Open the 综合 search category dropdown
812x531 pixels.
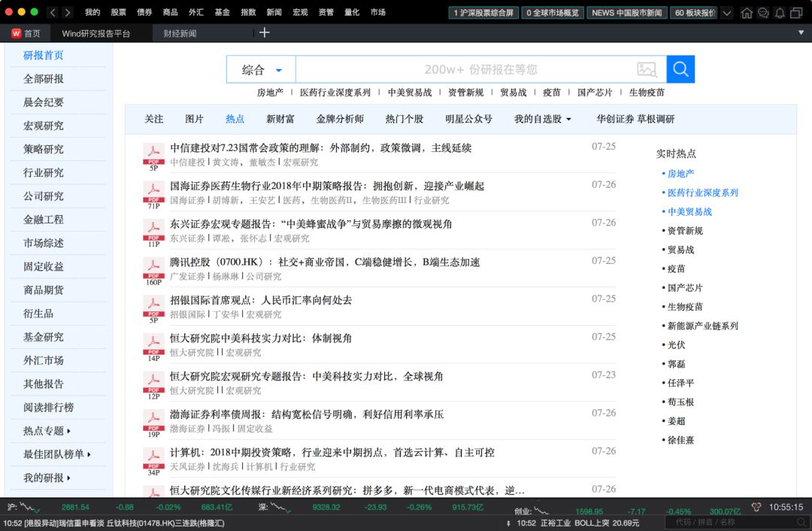tap(260, 68)
